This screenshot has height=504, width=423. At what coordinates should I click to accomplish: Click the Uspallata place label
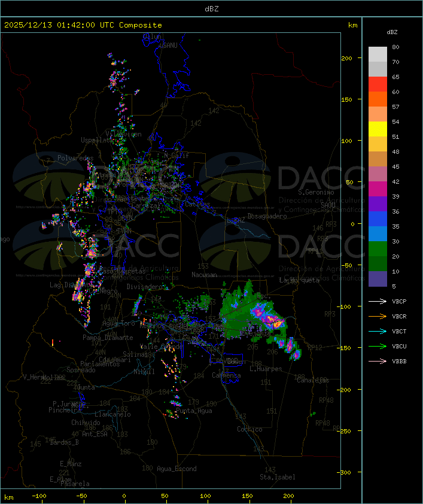coord(97,140)
